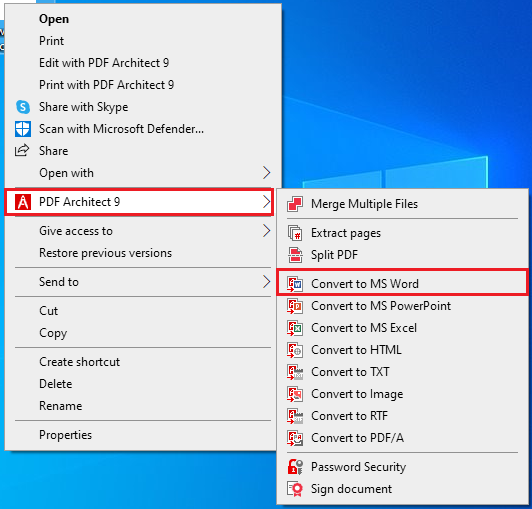Click the Convert to MS PowerPoint icon
532x509 pixels.
[x=295, y=306]
